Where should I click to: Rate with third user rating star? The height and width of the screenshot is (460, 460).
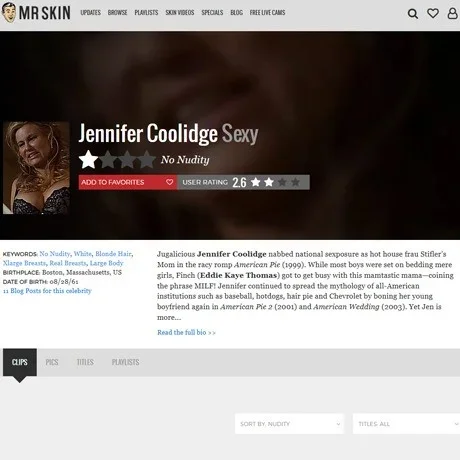pos(282,182)
